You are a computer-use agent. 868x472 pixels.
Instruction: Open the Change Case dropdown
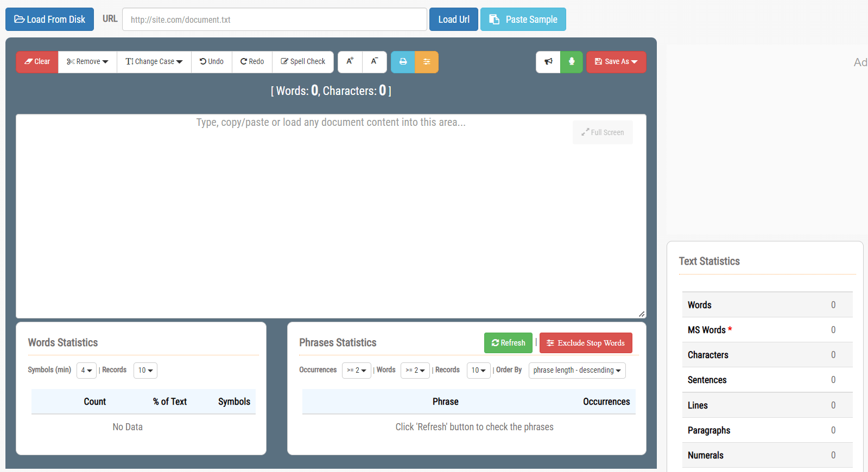[154, 62]
